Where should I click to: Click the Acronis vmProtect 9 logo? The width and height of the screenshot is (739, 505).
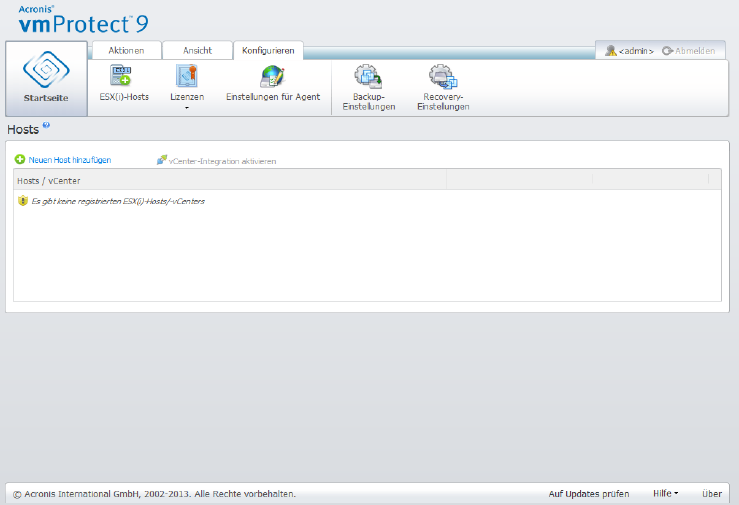tap(83, 19)
